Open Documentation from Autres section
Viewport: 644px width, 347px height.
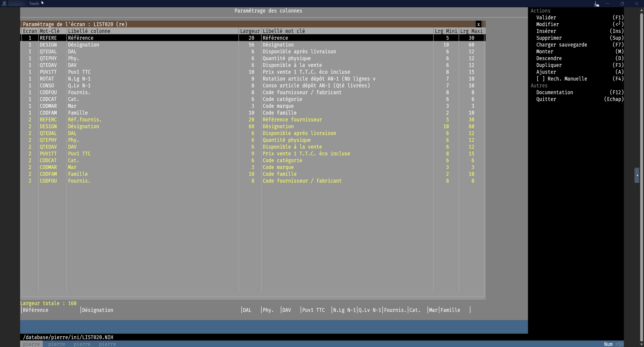coord(554,92)
